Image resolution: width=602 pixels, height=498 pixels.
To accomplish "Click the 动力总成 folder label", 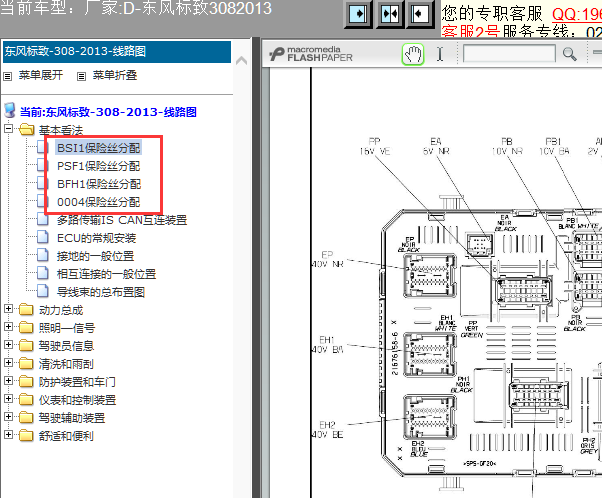I will 61,310.
